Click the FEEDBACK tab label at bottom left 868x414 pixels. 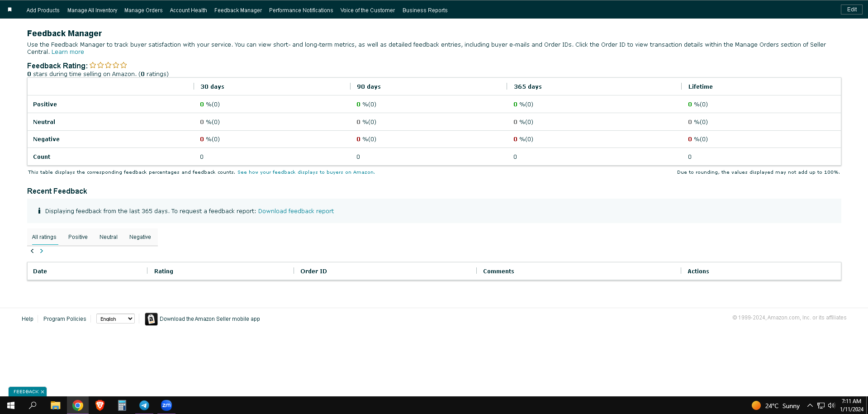[26, 392]
